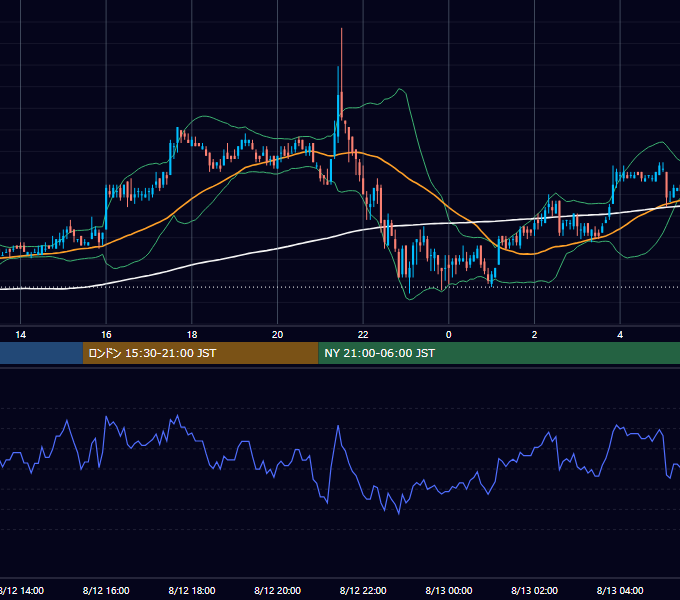Click the 4 hour axis label
Screen dimensions: 680x600
620,335
